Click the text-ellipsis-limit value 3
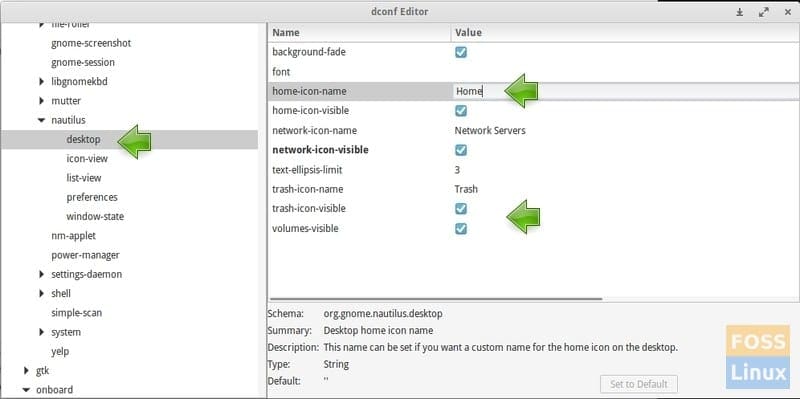Viewport: 800px width, 399px height. click(457, 170)
